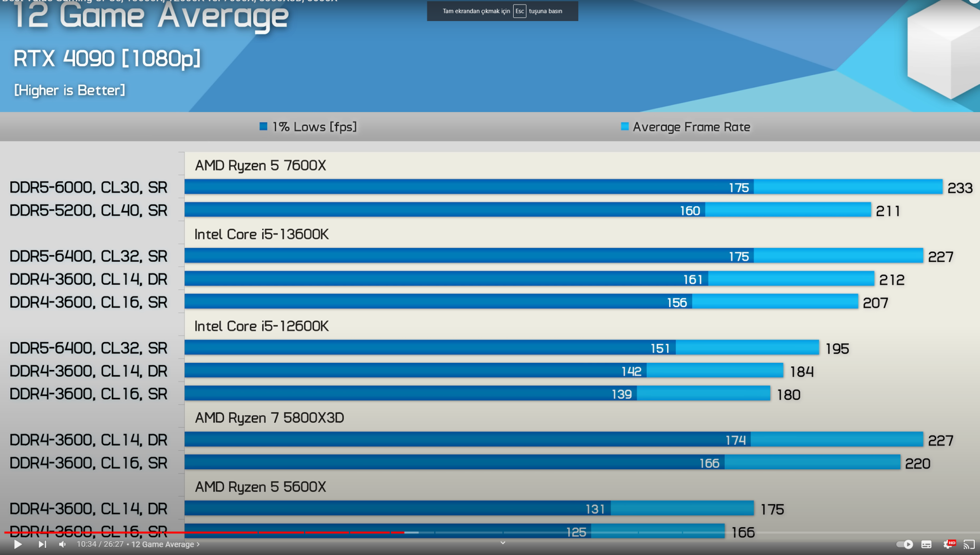This screenshot has width=980, height=555.
Task: Toggle the autoplay switch
Action: pyautogui.click(x=904, y=544)
